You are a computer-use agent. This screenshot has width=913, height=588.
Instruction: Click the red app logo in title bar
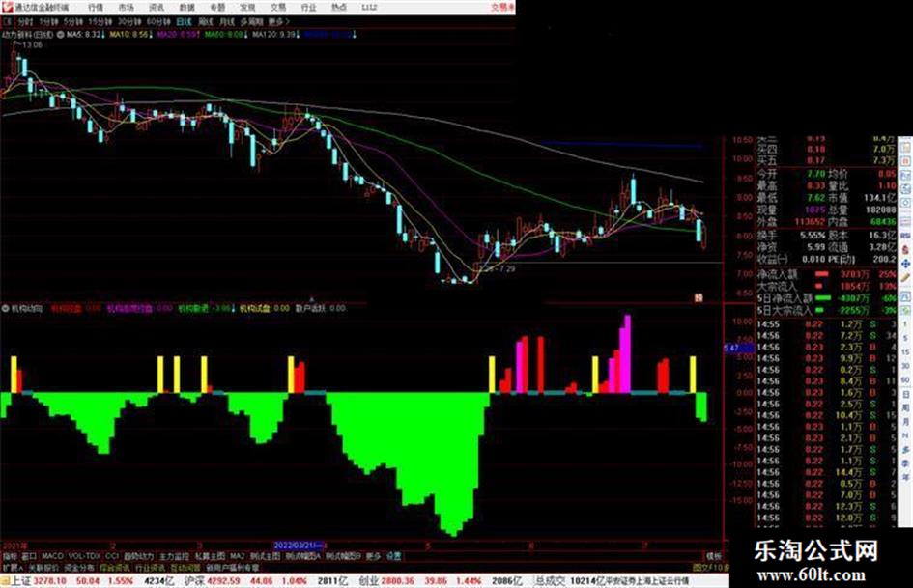pyautogui.click(x=7, y=7)
